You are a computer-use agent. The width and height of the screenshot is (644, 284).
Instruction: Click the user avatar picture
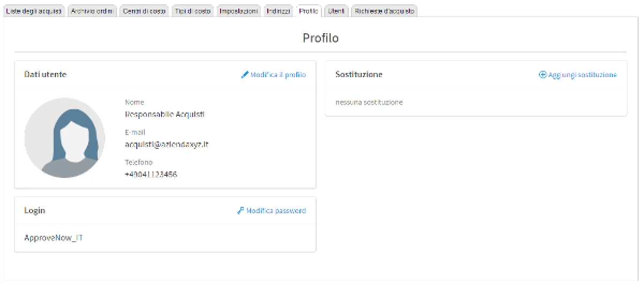(x=65, y=138)
